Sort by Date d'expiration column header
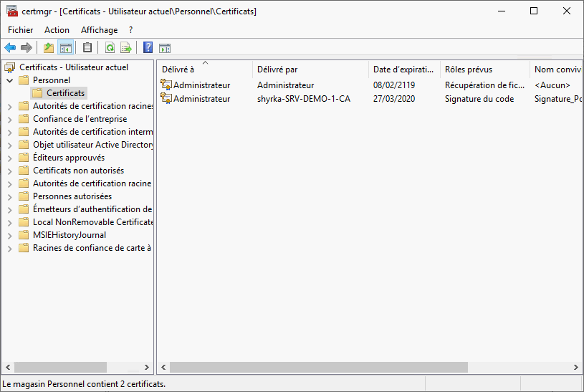The image size is (584, 392). [x=403, y=70]
